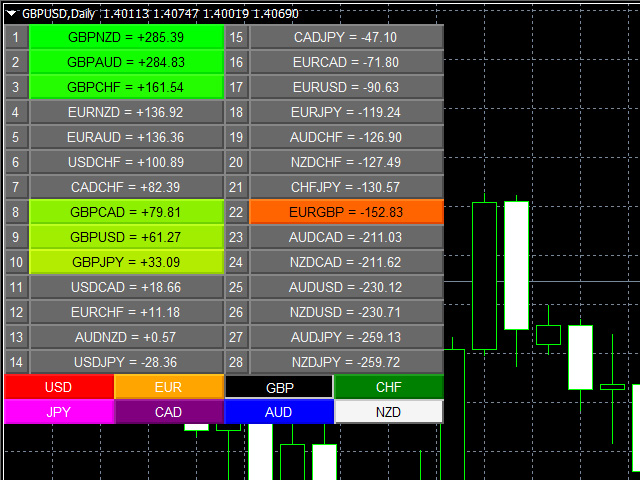Open the NZDCAD = -211.62 pair
Screen dimensions: 640x480
point(347,262)
